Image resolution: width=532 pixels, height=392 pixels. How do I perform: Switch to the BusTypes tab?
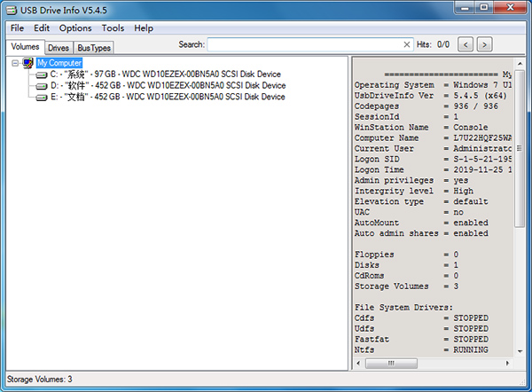point(94,48)
